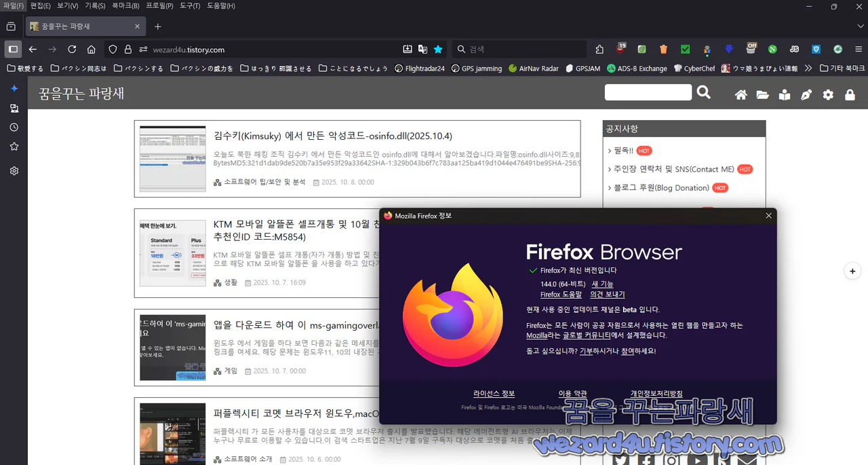Expand 기타 북마크 bookmarks folder
The height and width of the screenshot is (465, 868).
843,69
